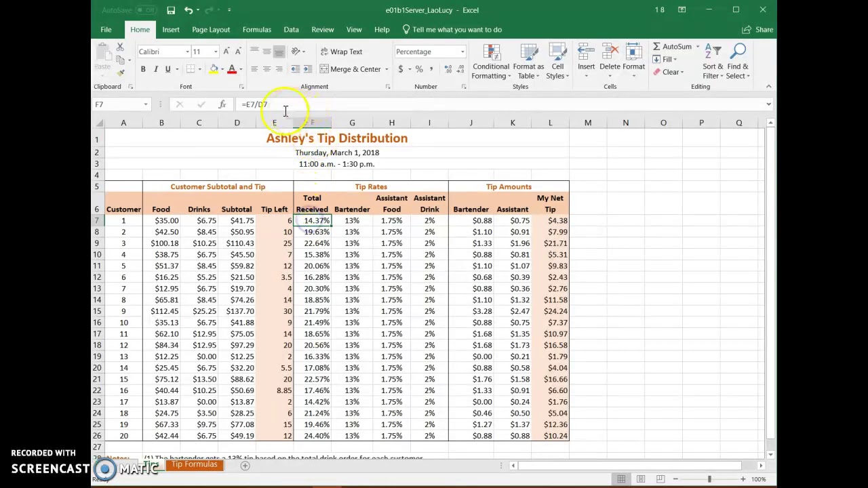Click the font color red A swatch
This screenshot has width=868, height=488.
click(231, 69)
